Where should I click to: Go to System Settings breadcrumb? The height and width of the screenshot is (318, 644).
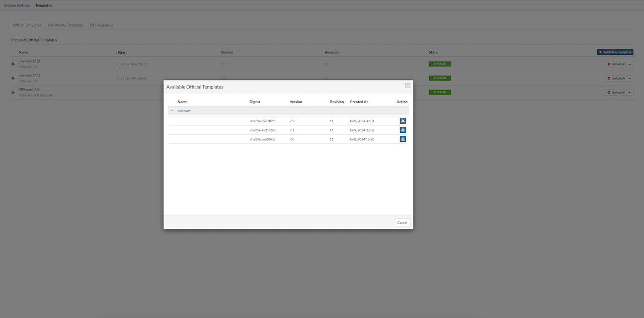tap(17, 6)
